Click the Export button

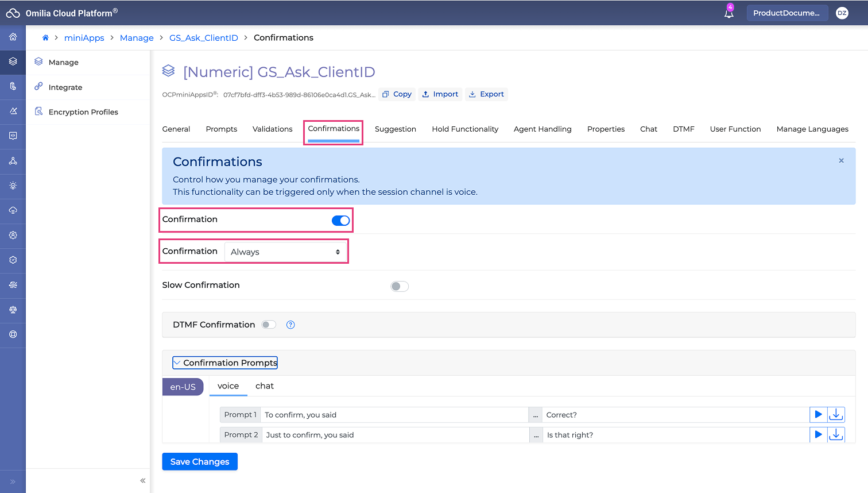pos(486,94)
